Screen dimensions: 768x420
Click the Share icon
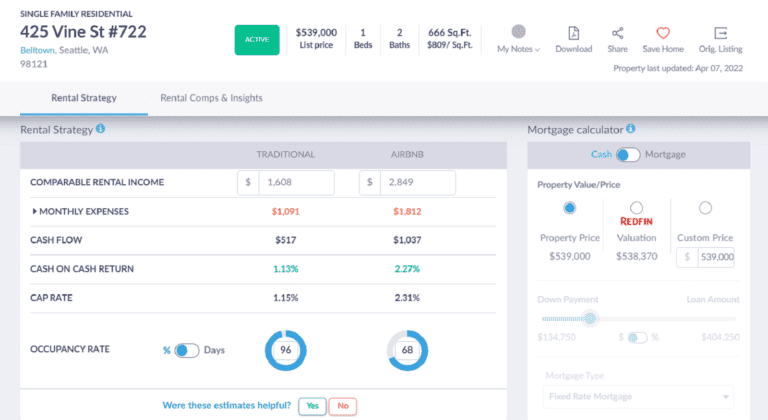pyautogui.click(x=617, y=33)
